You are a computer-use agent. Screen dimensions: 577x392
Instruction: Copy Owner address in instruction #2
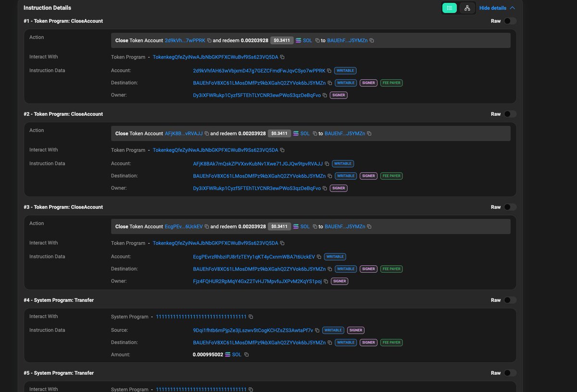(x=325, y=188)
